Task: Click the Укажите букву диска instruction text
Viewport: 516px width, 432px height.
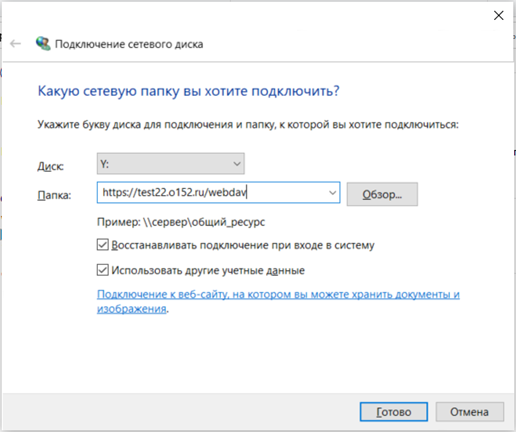Action: (x=248, y=125)
